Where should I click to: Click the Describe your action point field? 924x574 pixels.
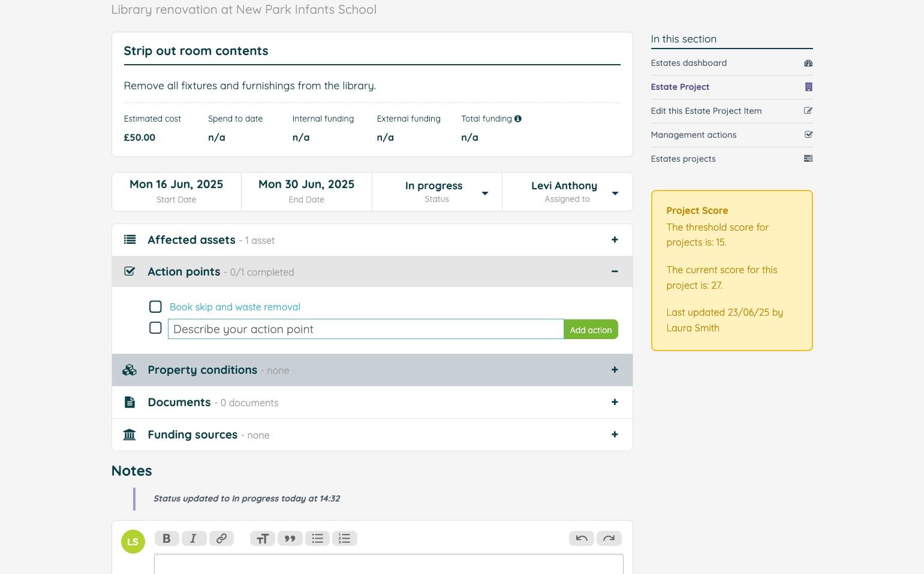365,329
